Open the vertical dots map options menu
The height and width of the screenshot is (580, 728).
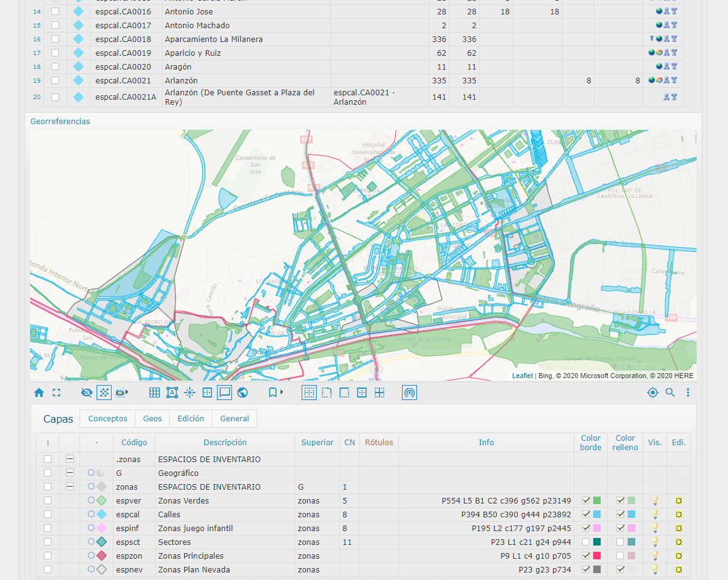688,393
